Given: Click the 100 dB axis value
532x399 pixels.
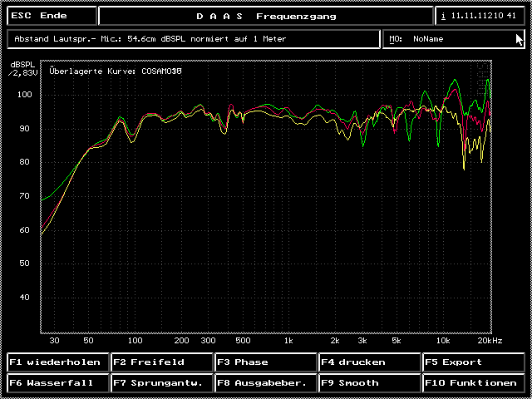Looking at the screenshot, I should point(24,94).
